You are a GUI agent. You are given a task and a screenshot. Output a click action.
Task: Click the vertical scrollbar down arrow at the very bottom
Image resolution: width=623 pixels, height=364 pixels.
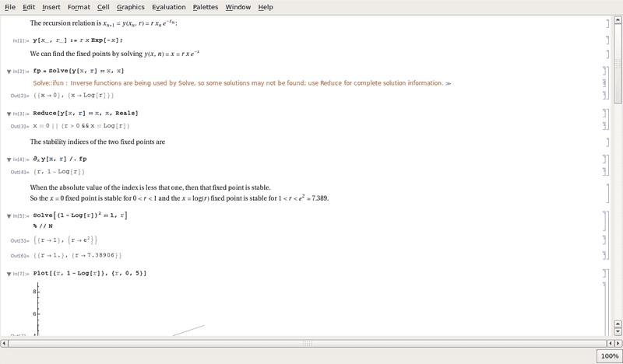click(x=618, y=331)
